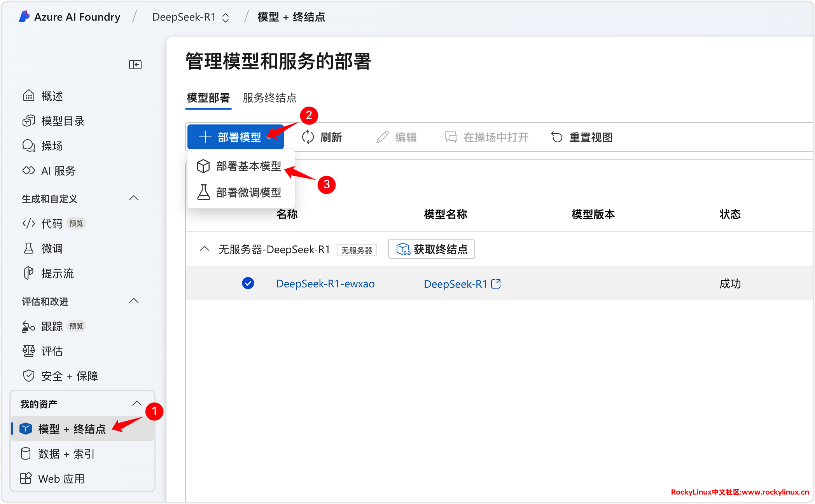Collapse the 评估和改进 sidebar section
815x504 pixels.
click(133, 301)
